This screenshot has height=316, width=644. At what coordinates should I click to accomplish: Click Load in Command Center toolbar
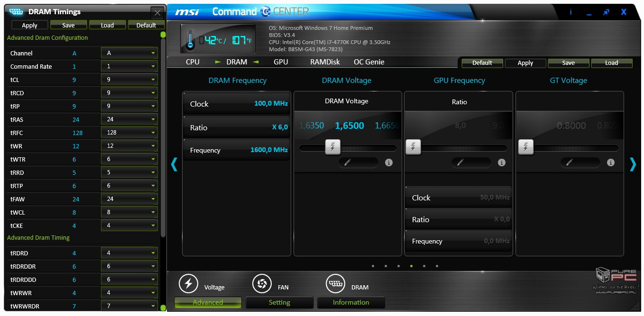tap(611, 63)
